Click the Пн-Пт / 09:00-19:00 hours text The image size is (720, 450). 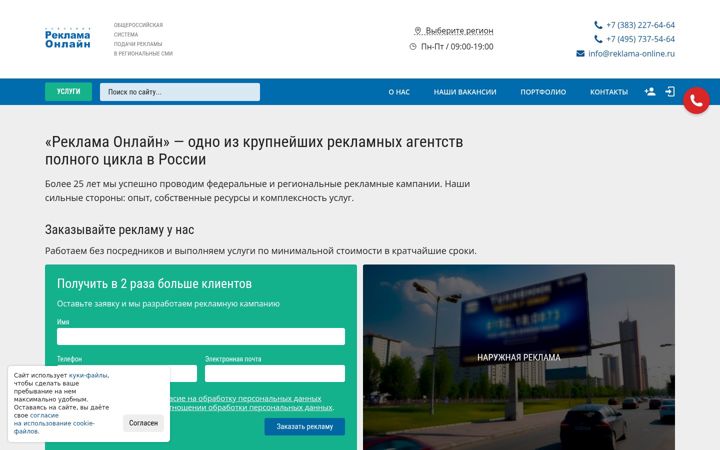coord(457,46)
